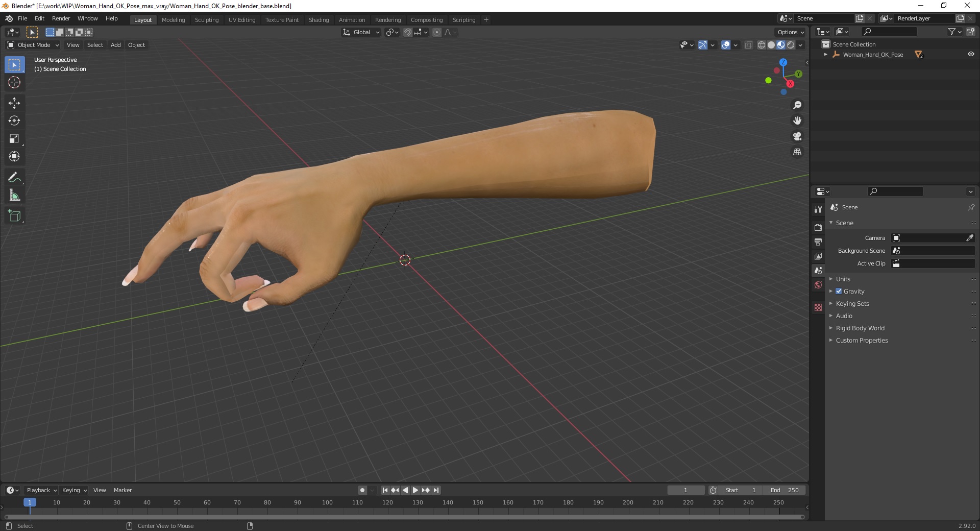This screenshot has height=531, width=980.
Task: Open the Global transform orientation dropdown
Action: (x=361, y=32)
